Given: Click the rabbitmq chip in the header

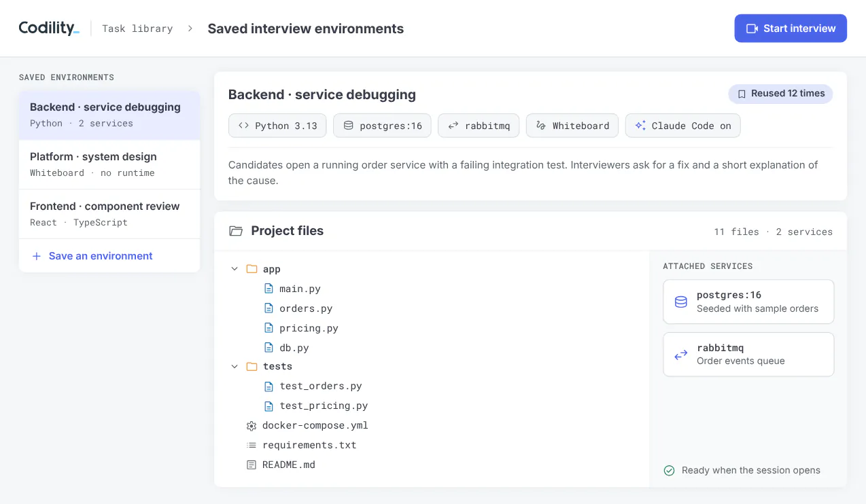Looking at the screenshot, I should [479, 126].
